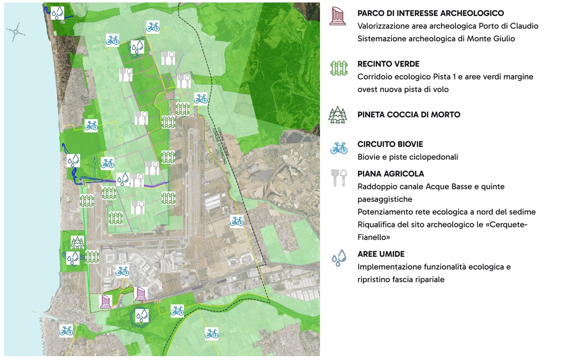Click the heading PARCO DI INTERESSE ARCHEOLOGICO
The width and height of the screenshot is (588, 364).
tap(431, 13)
